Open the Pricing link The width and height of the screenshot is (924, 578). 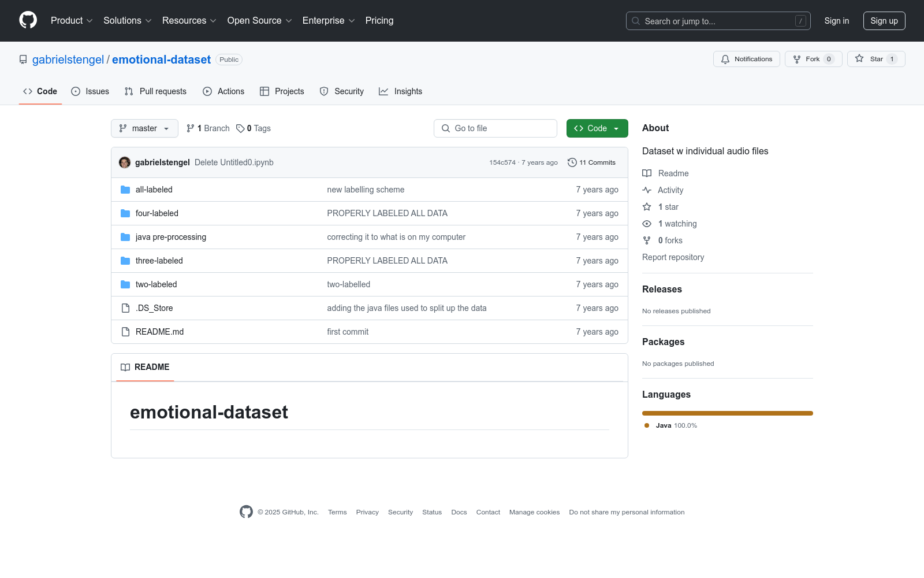click(x=379, y=21)
